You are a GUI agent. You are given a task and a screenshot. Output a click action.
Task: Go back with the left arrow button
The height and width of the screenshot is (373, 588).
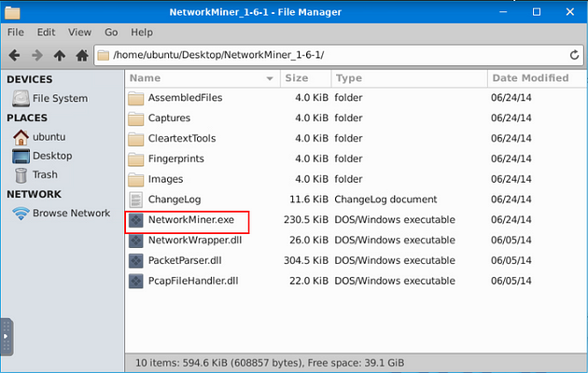point(14,55)
